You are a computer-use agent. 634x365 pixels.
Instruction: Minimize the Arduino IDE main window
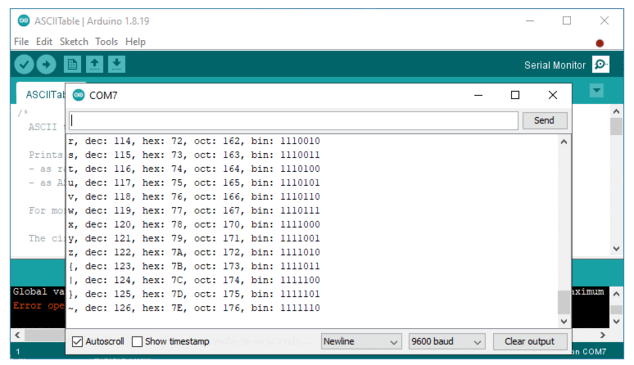530,21
